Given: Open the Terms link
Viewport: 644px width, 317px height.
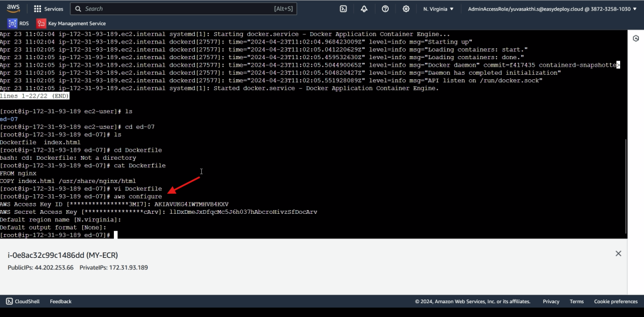Looking at the screenshot, I should point(577,302).
